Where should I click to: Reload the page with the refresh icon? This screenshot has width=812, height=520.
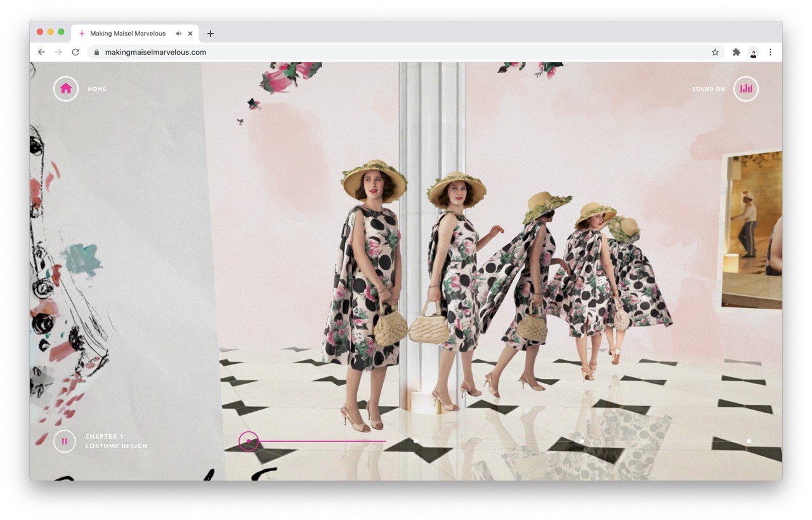(75, 52)
